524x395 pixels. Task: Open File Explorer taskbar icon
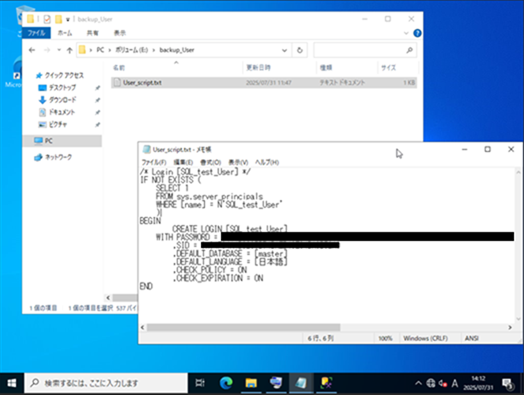[251, 383]
